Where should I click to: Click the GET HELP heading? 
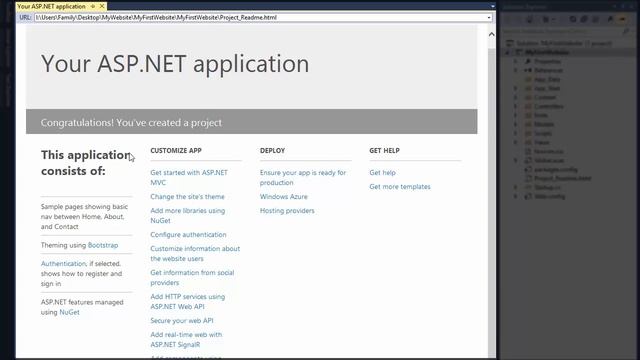click(384, 151)
